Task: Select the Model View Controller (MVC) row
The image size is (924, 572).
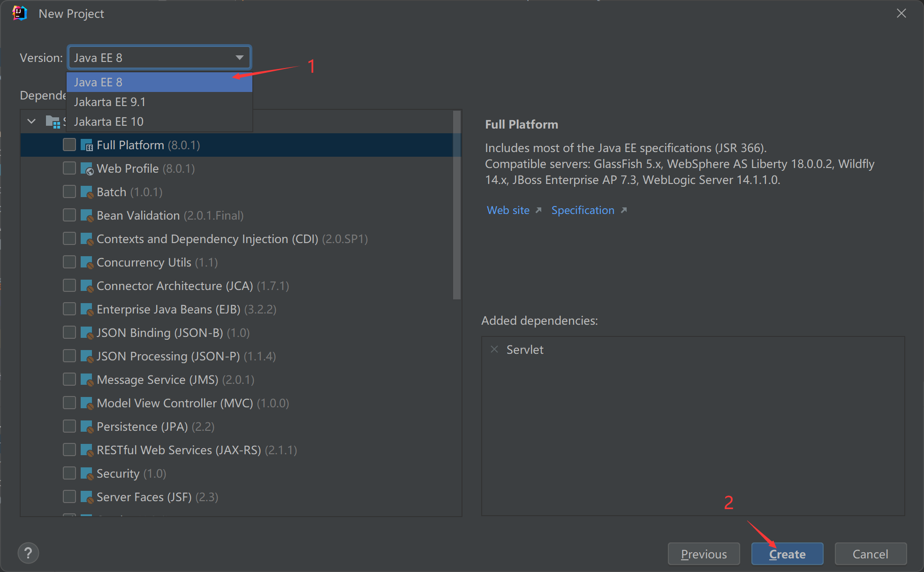Action: click(x=237, y=403)
